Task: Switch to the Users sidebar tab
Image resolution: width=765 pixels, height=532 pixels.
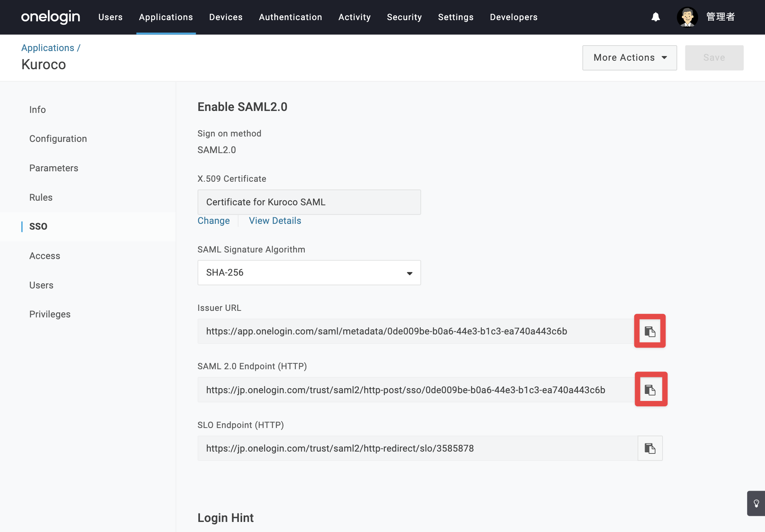Action: (x=41, y=285)
